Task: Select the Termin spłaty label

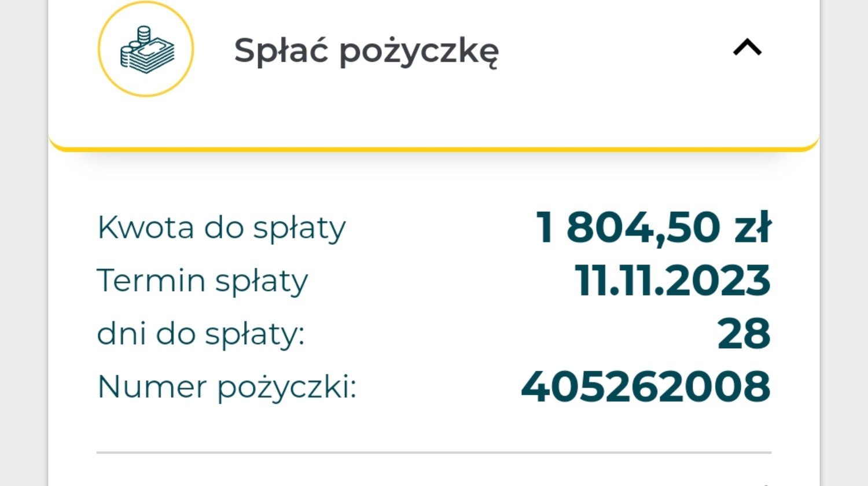Action: 203,281
